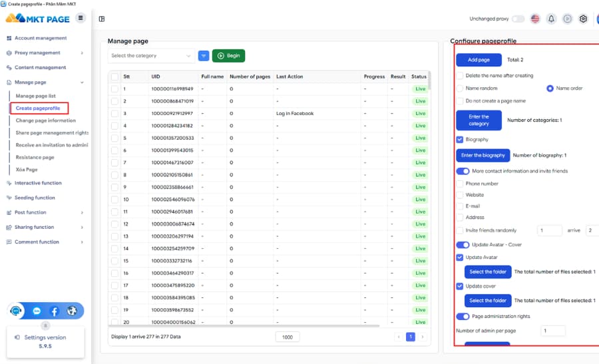
Task: Open the Select the category dropdown
Action: (151, 56)
